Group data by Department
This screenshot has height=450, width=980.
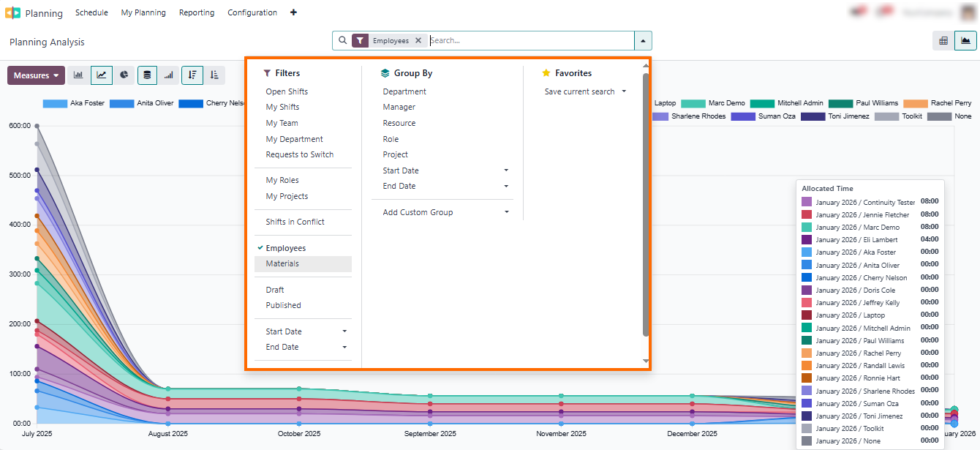point(406,91)
